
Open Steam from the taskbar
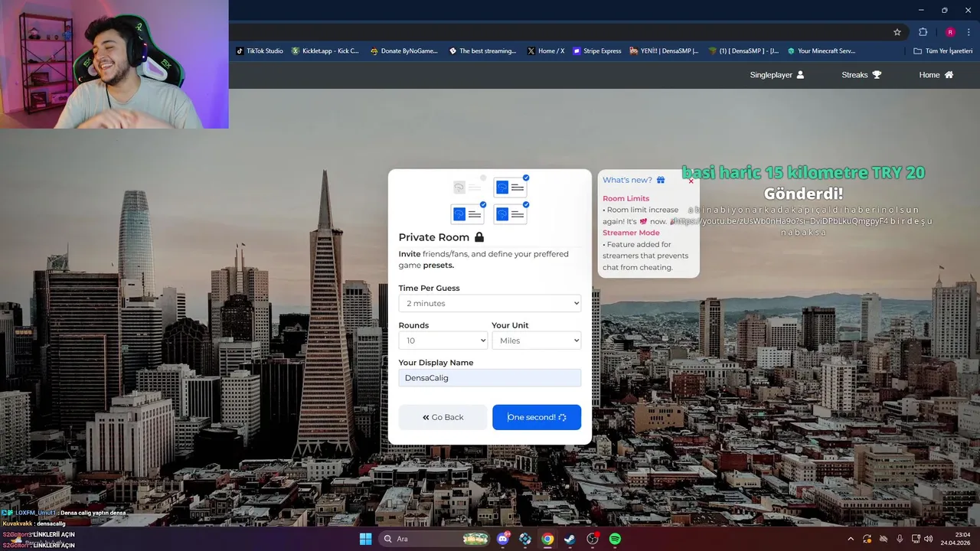(x=570, y=539)
